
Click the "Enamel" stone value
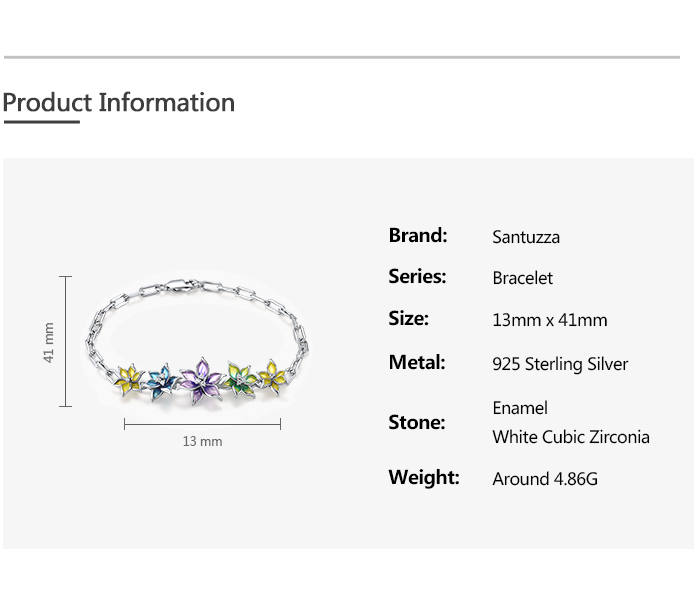pos(520,408)
